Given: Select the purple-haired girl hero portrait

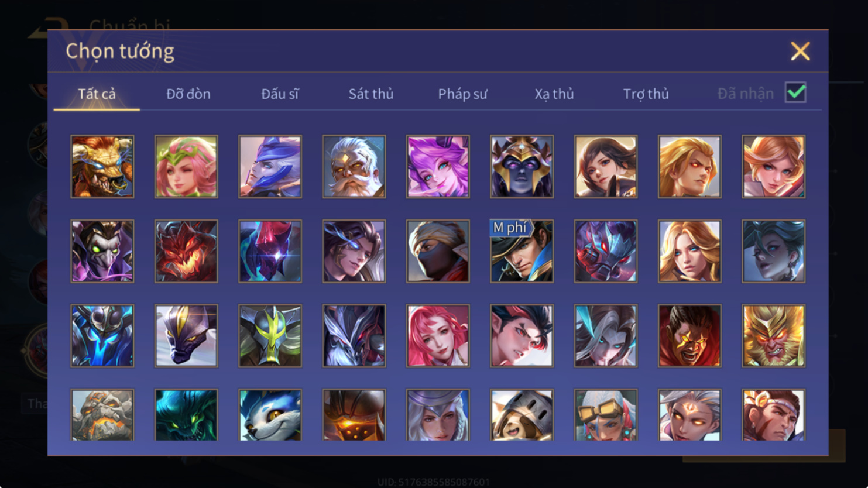Looking at the screenshot, I should click(438, 167).
